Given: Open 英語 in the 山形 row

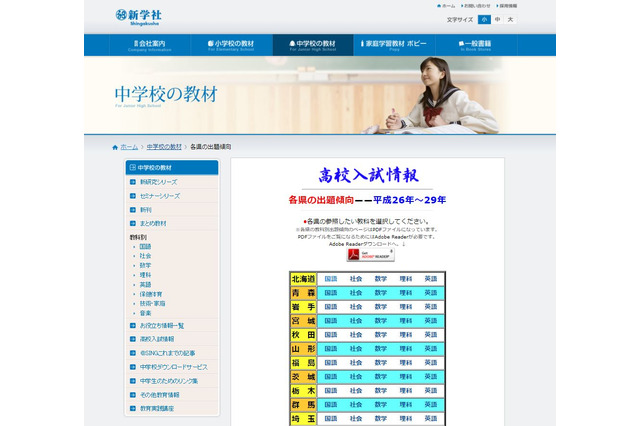Looking at the screenshot, I should (431, 349).
